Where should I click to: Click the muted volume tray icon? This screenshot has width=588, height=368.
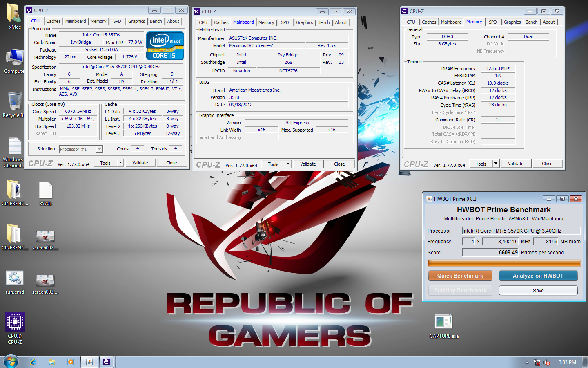tap(547, 362)
